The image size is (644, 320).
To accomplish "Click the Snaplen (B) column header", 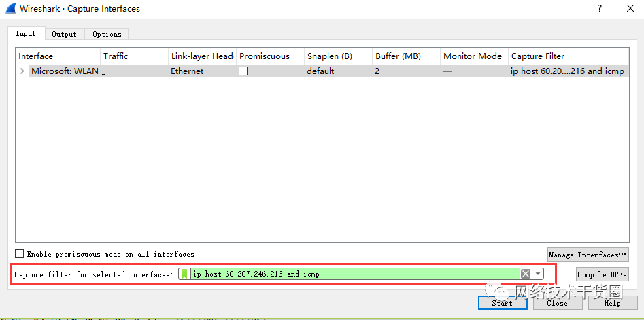I will click(x=339, y=56).
